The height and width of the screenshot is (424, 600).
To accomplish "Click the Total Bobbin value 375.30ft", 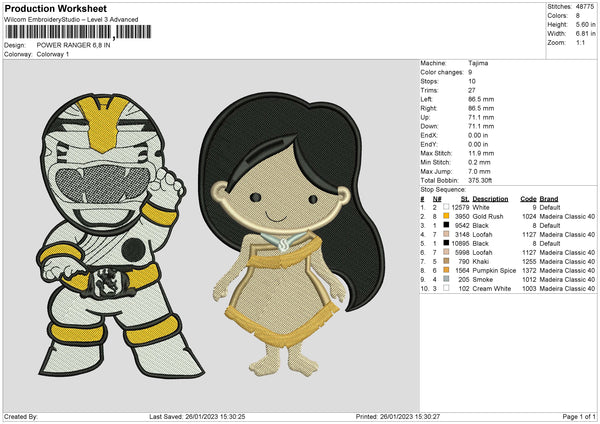I will [x=480, y=180].
